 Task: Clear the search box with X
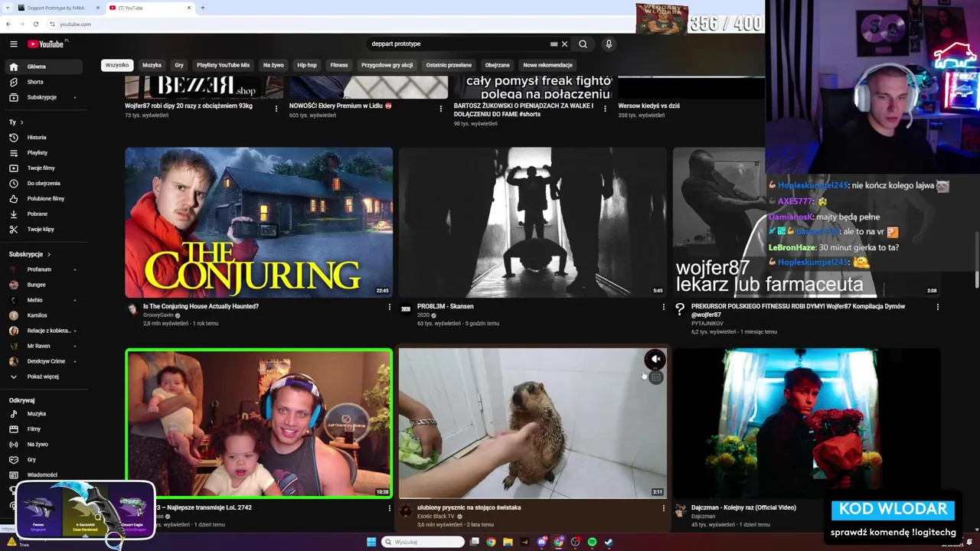point(564,44)
